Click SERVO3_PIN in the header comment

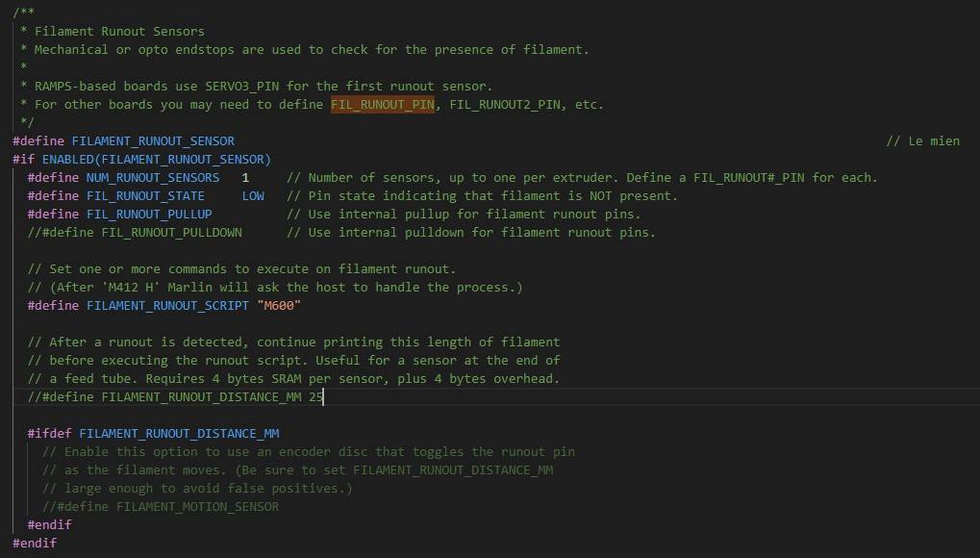coord(242,87)
